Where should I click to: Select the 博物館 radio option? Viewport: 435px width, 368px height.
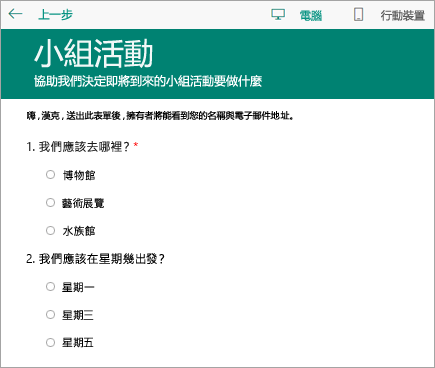[50, 175]
